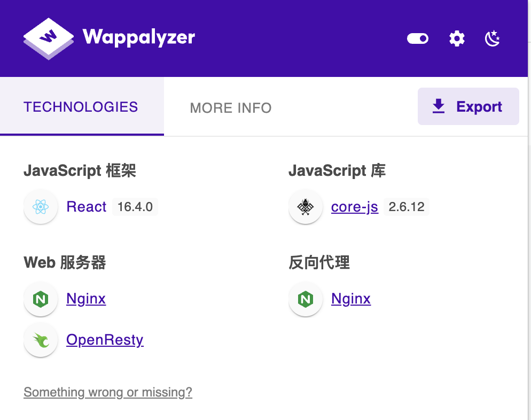Open the OpenResty link
Image resolution: width=531 pixels, height=420 pixels.
coord(105,340)
